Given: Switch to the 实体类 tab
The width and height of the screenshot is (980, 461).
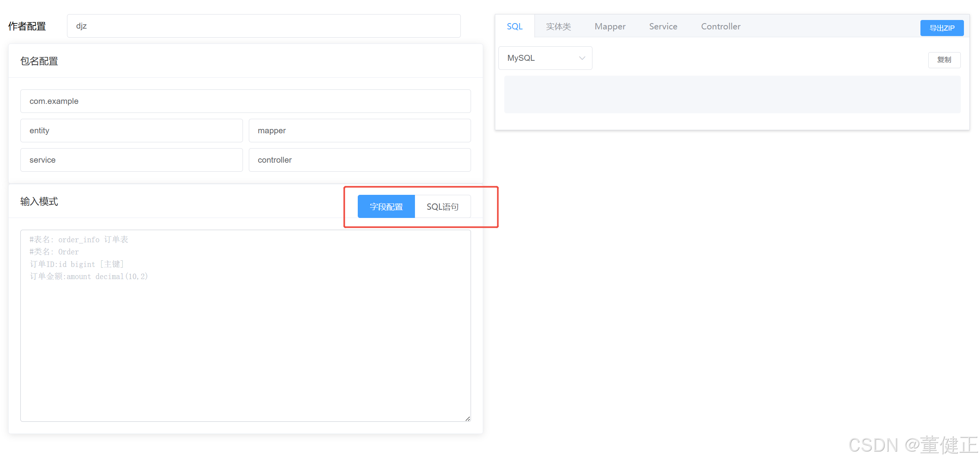Looking at the screenshot, I should 558,26.
